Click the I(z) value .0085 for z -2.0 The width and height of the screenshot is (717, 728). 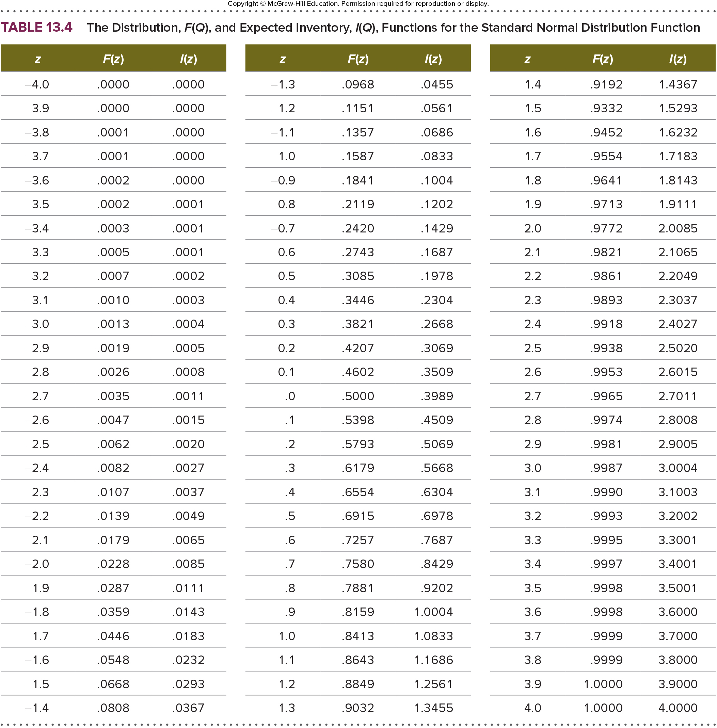tap(188, 564)
